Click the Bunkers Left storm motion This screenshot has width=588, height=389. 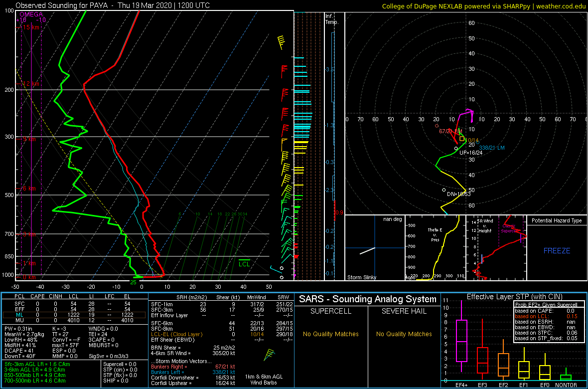[192, 372]
